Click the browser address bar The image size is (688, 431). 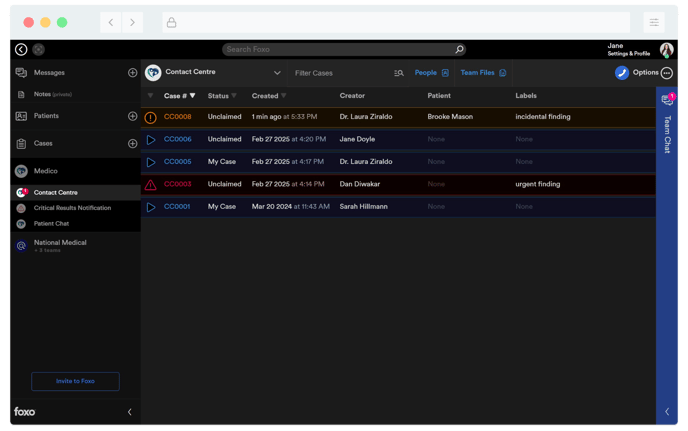(396, 22)
